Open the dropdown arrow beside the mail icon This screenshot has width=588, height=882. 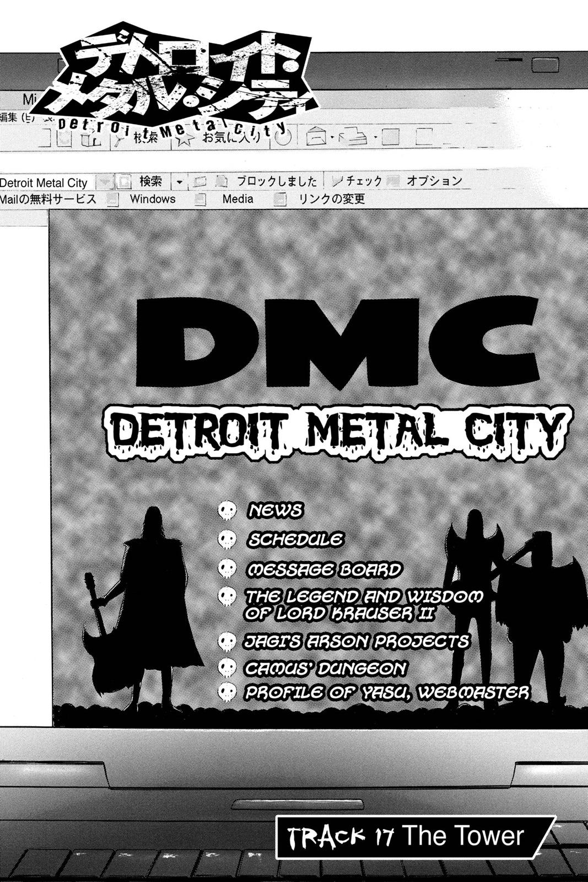pos(332,136)
